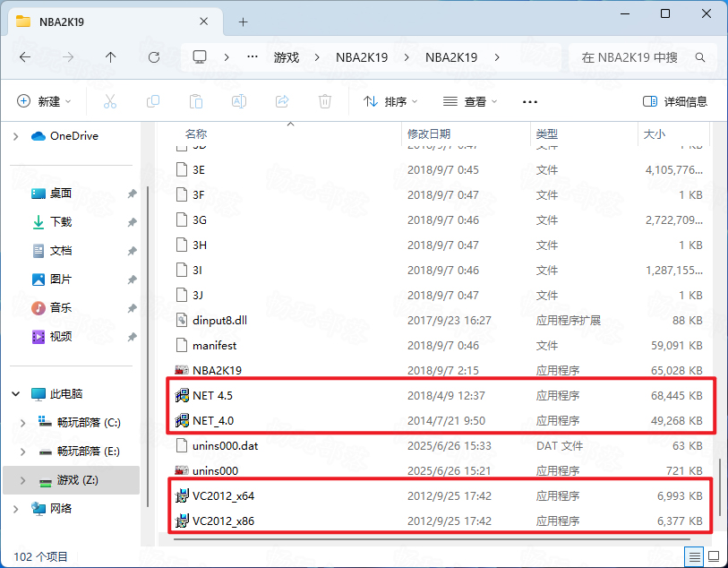Select the NET 4.5 installer icon

pos(182,395)
